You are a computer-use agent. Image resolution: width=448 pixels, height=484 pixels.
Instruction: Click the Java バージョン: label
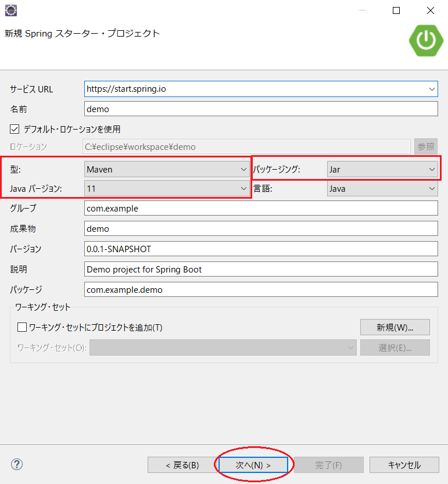36,189
